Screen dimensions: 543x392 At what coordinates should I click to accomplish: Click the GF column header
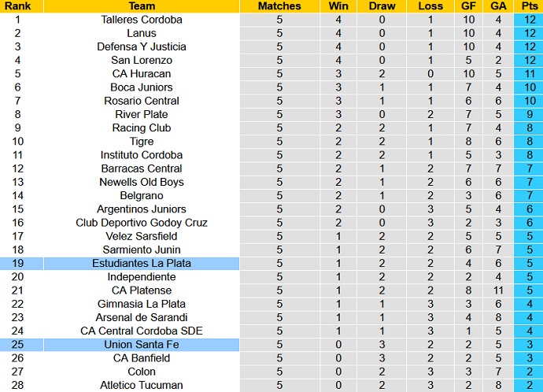point(469,6)
